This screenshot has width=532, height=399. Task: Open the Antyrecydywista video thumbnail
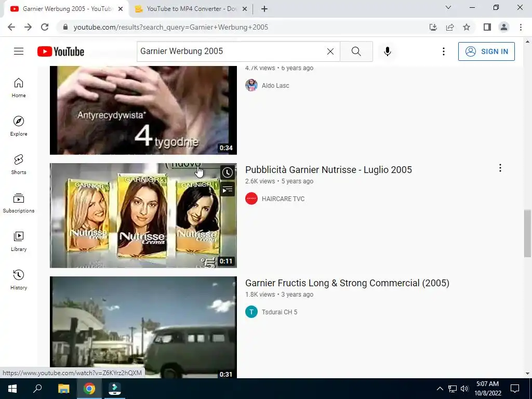point(143,110)
